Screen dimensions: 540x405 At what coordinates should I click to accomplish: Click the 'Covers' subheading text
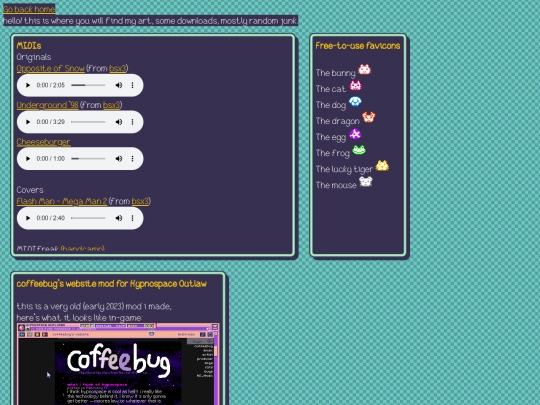click(30, 190)
